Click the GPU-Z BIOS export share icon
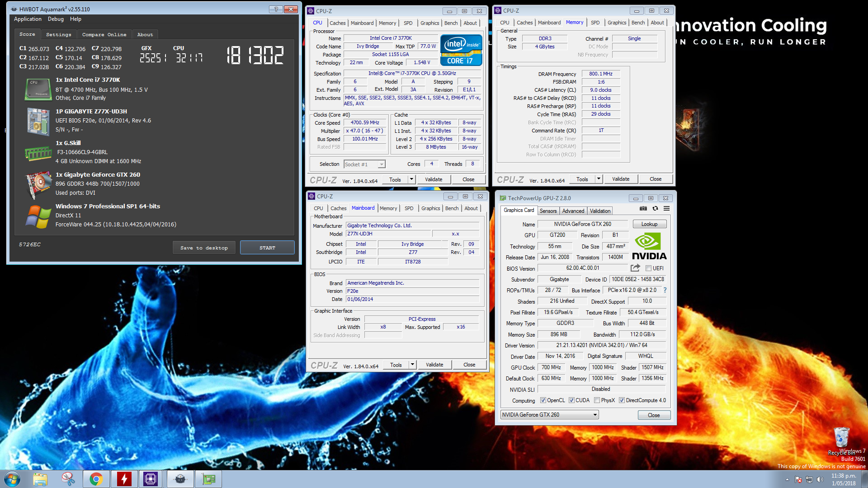868x488 pixels. click(x=635, y=268)
